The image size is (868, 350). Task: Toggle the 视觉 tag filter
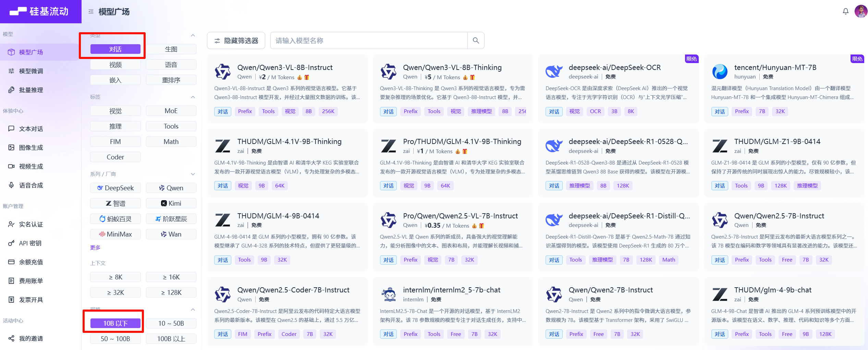(x=115, y=111)
